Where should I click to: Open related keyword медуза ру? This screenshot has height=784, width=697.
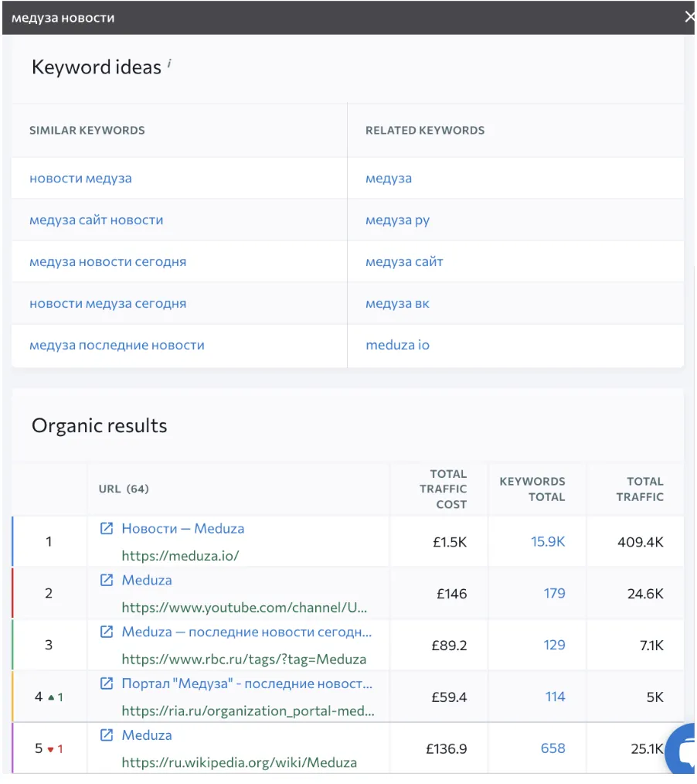(397, 220)
